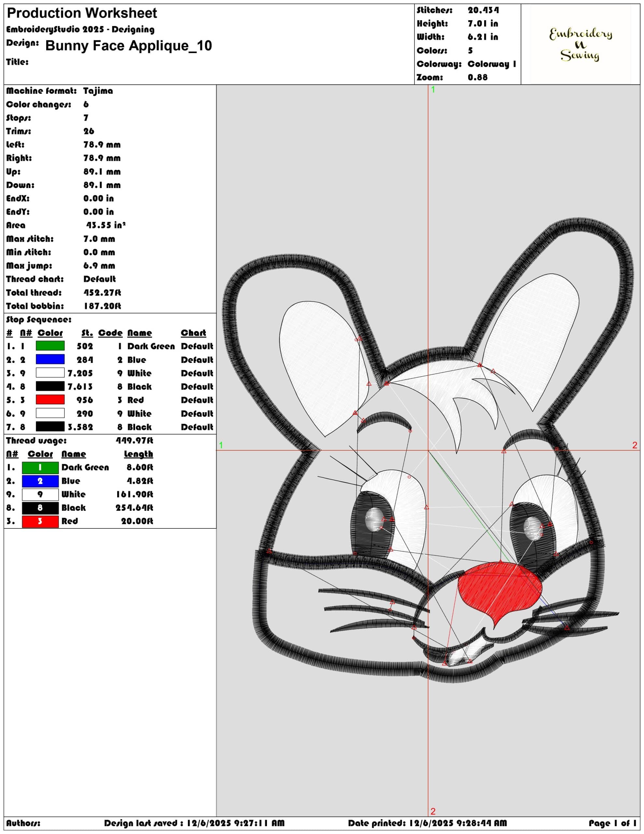Select the White swatch beside 7,205 stitches

pyautogui.click(x=50, y=373)
